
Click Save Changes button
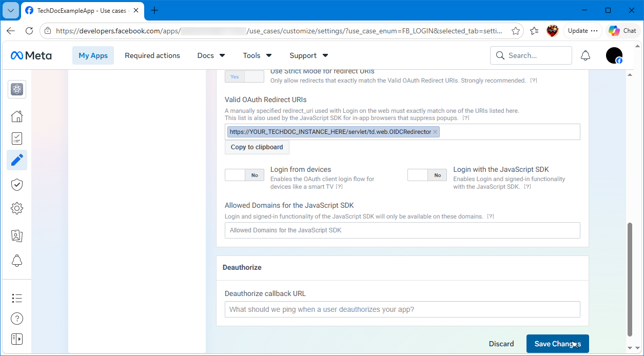tap(557, 344)
